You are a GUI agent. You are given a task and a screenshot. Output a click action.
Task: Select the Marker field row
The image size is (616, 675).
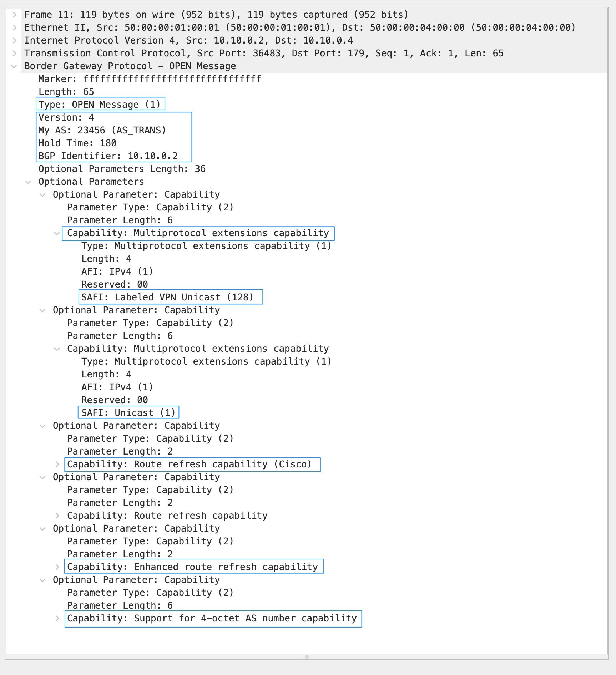[x=150, y=79]
